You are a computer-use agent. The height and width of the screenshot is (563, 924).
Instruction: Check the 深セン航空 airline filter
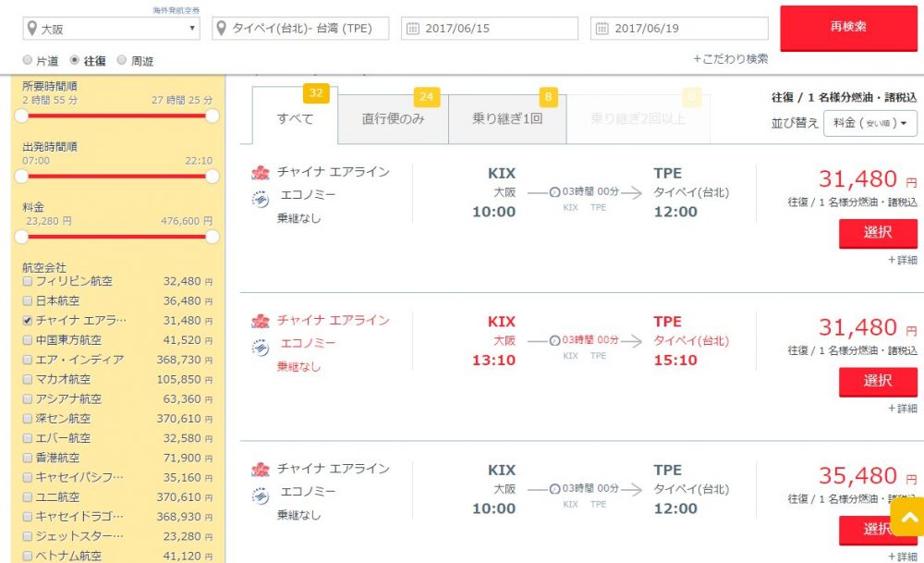tap(27, 419)
